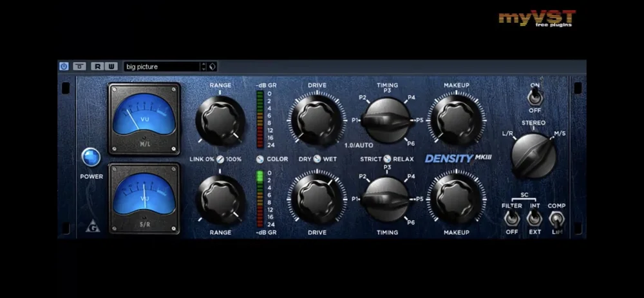Select P6 on the lower TIMING switch
The image size is (644, 298).
click(411, 223)
